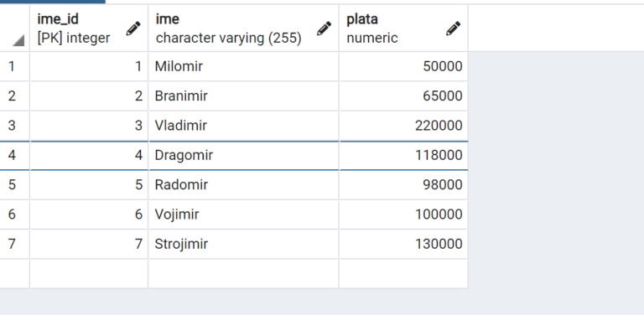Click the empty ime cell in last row

click(x=244, y=274)
